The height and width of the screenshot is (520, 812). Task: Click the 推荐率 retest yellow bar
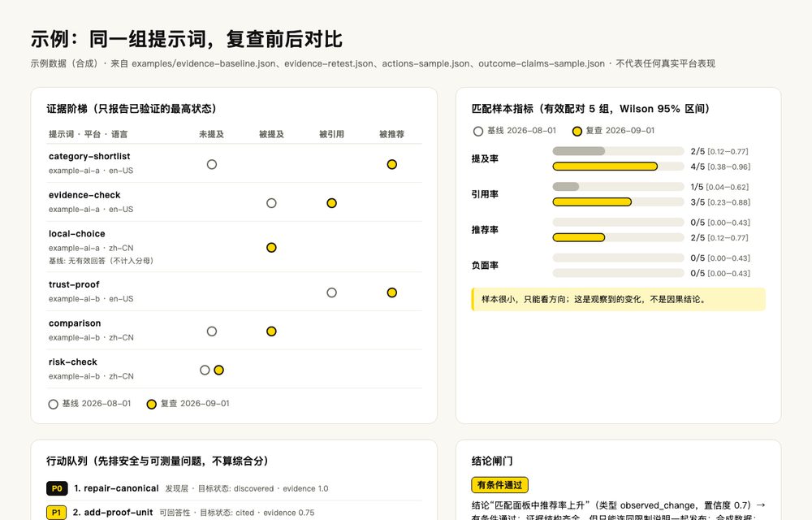pos(578,238)
